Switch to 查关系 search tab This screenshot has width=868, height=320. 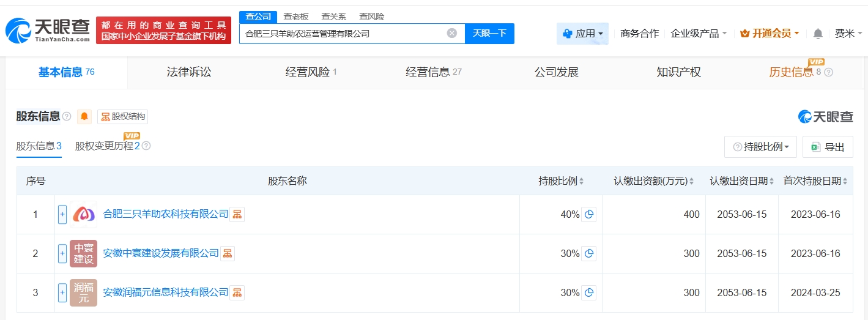pyautogui.click(x=334, y=17)
